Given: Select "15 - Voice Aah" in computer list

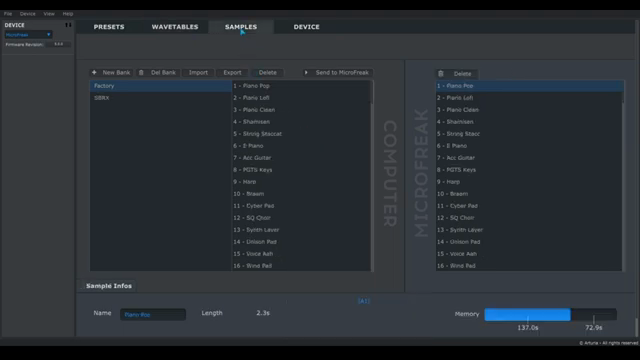Looking at the screenshot, I should pyautogui.click(x=301, y=254).
